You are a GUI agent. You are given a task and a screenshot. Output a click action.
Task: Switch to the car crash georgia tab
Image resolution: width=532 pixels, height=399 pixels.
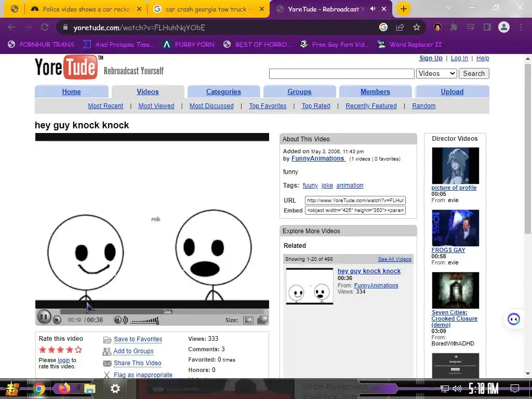point(208,9)
